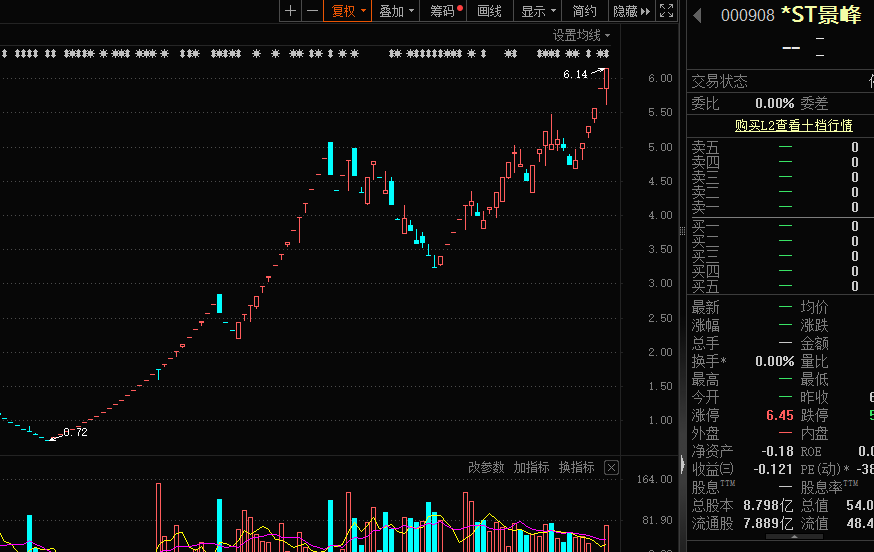Close the indicator sub-panel with X icon
874x552 pixels.
pyautogui.click(x=611, y=468)
